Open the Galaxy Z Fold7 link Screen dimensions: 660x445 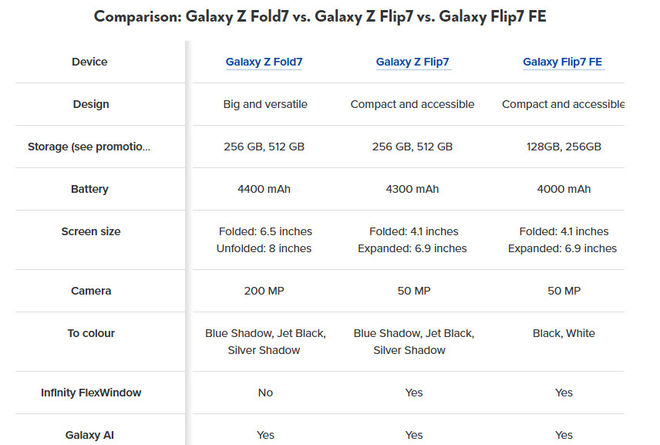click(264, 62)
